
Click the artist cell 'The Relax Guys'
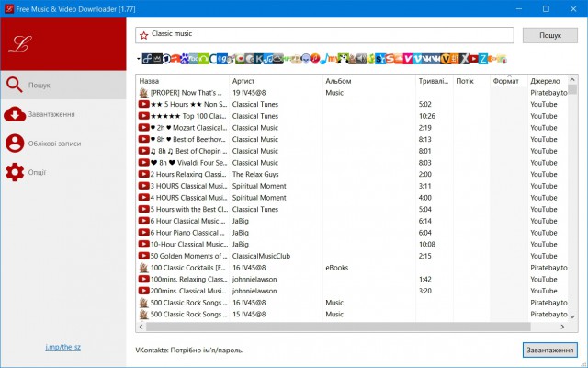pos(255,174)
